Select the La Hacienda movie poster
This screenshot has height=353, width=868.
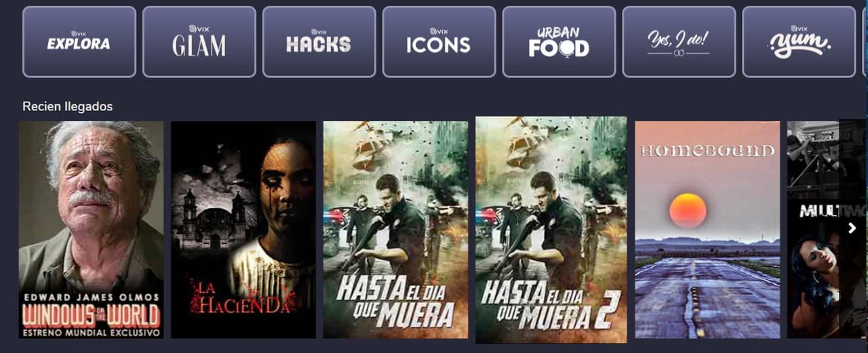point(243,230)
